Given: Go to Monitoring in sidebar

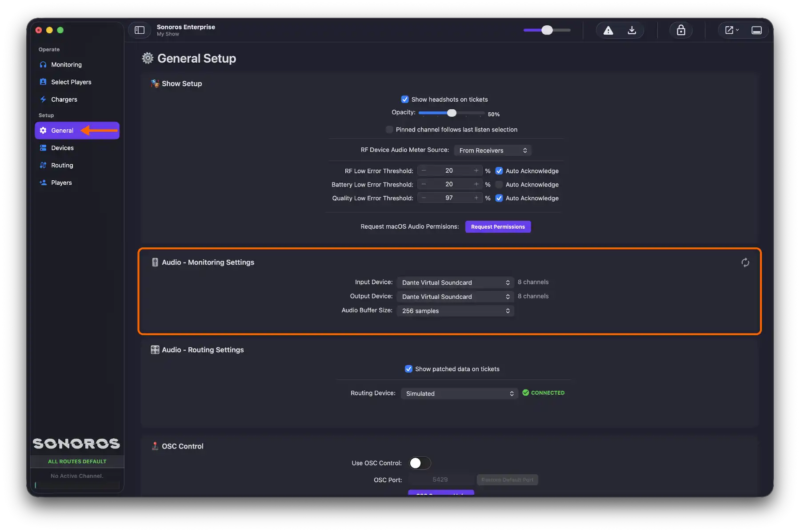Looking at the screenshot, I should 77,64.
